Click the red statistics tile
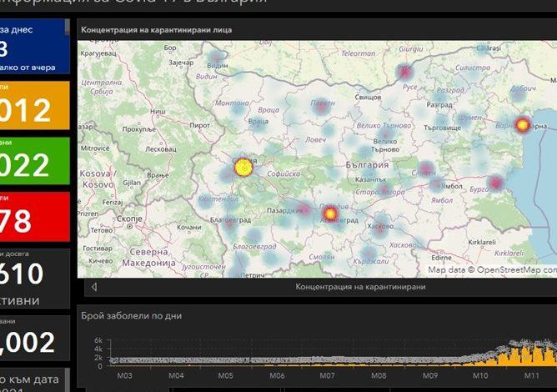Screen dimensions: 557x392 click(33, 216)
